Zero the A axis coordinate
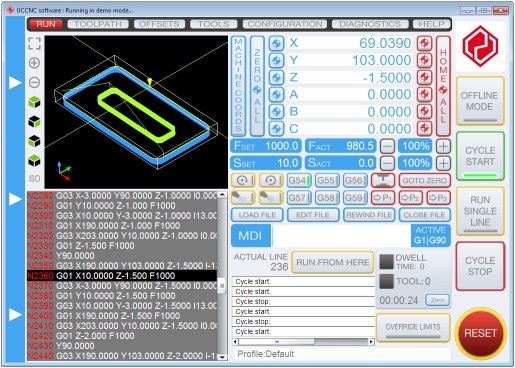Image resolution: width=515 pixels, height=368 pixels. click(276, 94)
